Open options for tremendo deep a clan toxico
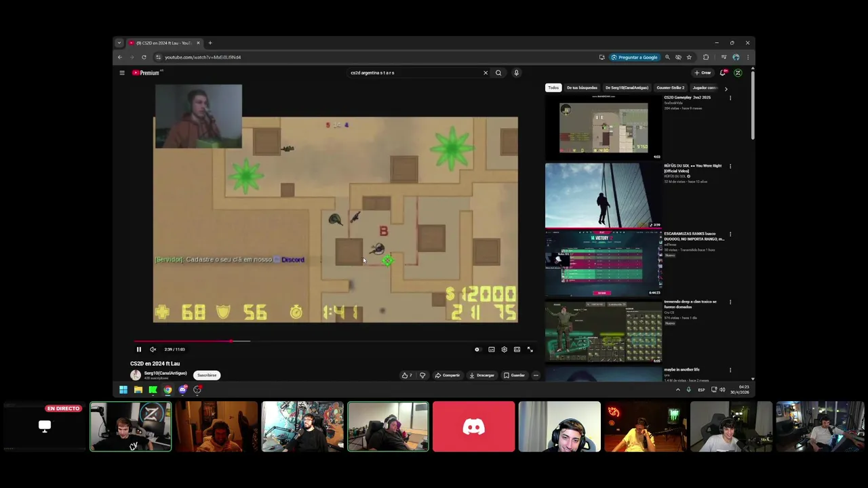868x488 pixels. (730, 302)
